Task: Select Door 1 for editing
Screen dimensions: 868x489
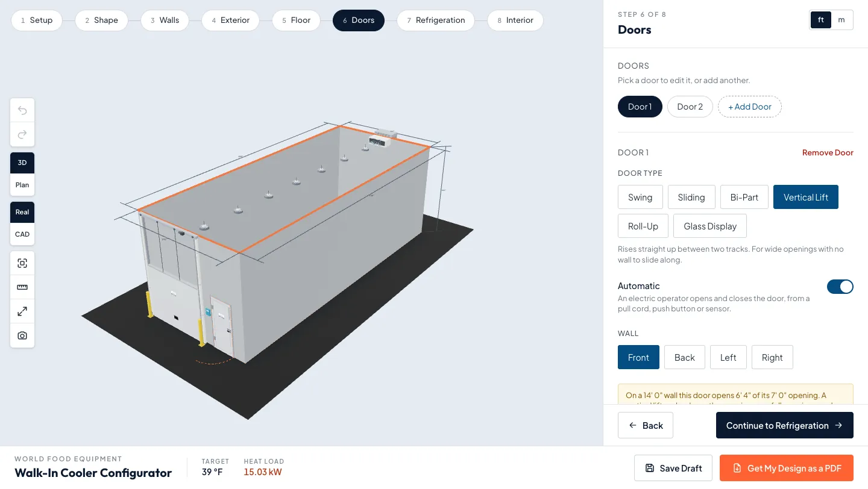Action: point(640,107)
